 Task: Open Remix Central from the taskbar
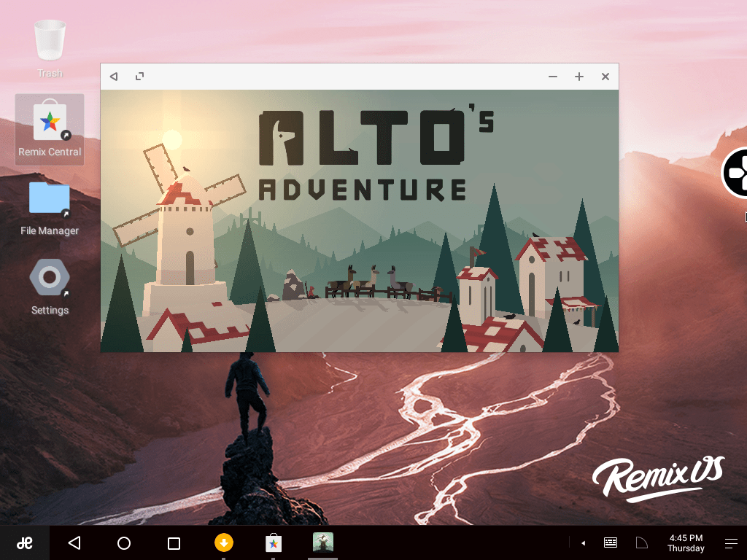(274, 542)
